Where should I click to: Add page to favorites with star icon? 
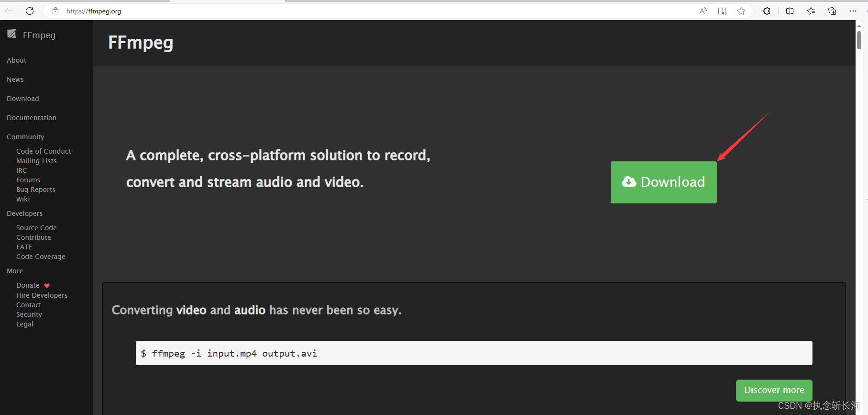741,11
